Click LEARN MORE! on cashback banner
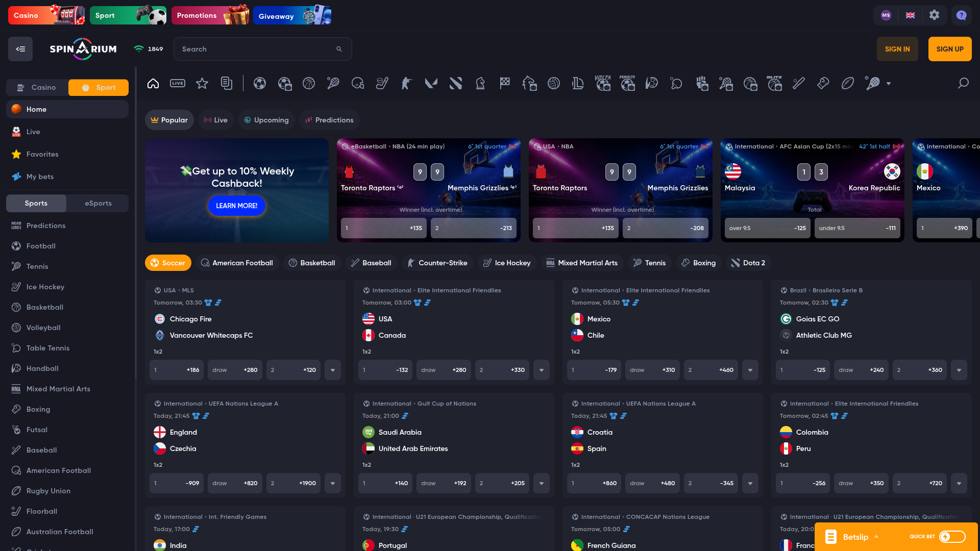Screen dimensions: 980x551 (237, 206)
